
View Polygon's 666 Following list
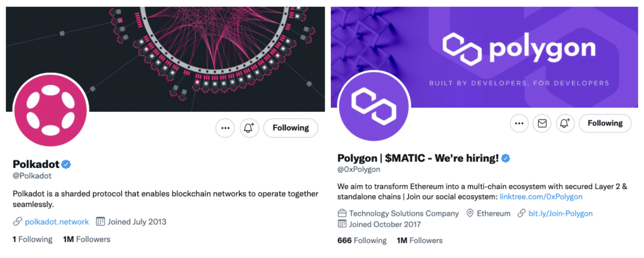coord(362,240)
